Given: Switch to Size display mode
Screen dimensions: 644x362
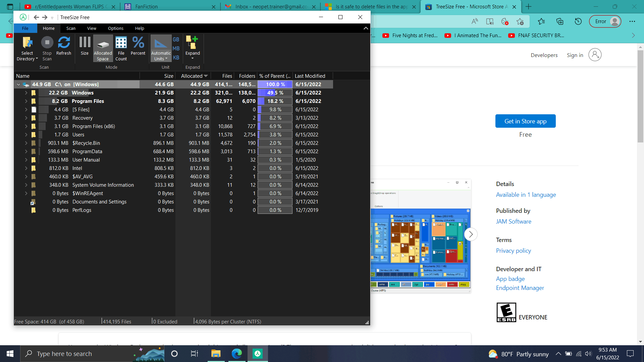Looking at the screenshot, I should pyautogui.click(x=85, y=46).
